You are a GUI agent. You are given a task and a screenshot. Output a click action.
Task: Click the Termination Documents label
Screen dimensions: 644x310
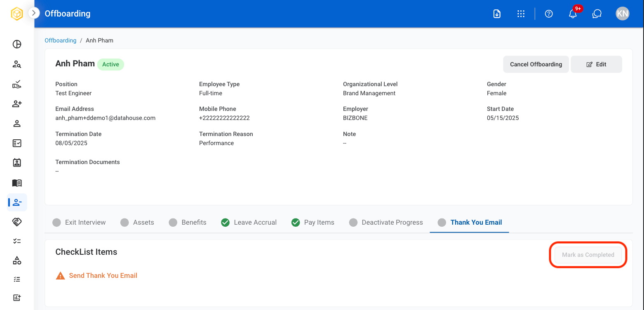coord(87,162)
